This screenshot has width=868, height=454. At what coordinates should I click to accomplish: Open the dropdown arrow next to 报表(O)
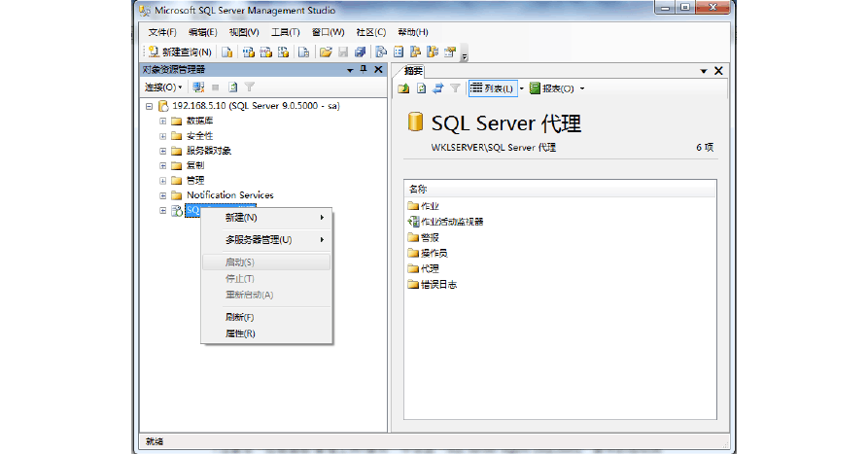(x=582, y=88)
